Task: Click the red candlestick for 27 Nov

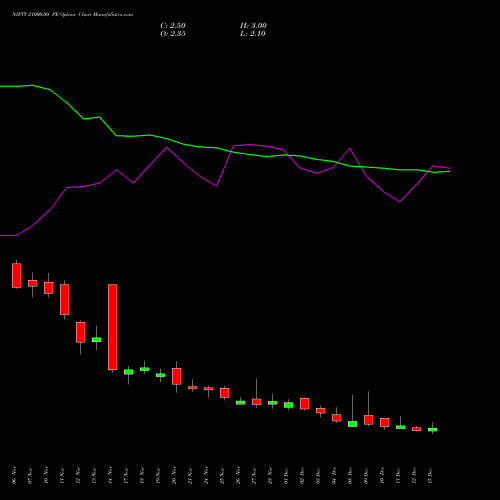Action: coord(257,402)
